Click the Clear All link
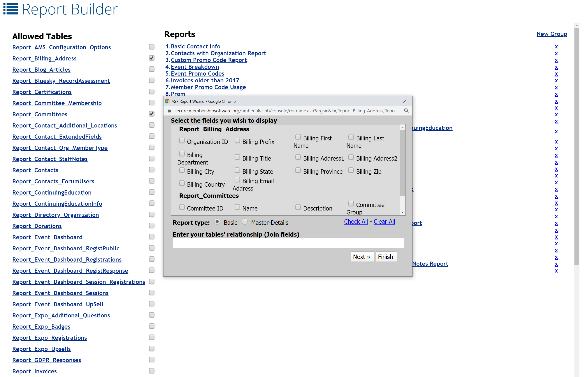This screenshot has height=377, width=588. coord(384,221)
